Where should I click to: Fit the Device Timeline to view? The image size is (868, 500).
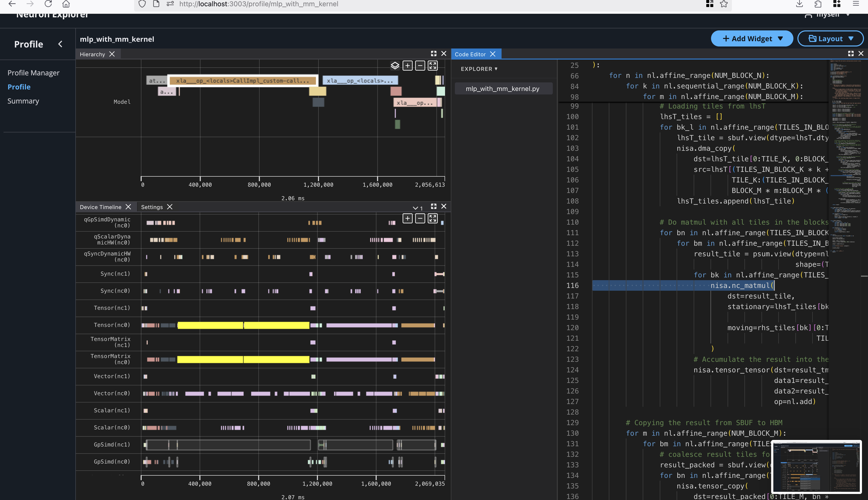click(x=432, y=218)
